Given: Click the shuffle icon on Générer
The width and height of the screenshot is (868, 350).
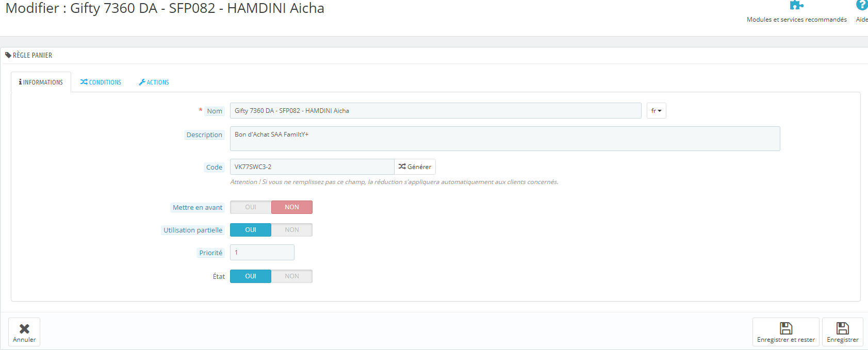Looking at the screenshot, I should click(x=402, y=166).
